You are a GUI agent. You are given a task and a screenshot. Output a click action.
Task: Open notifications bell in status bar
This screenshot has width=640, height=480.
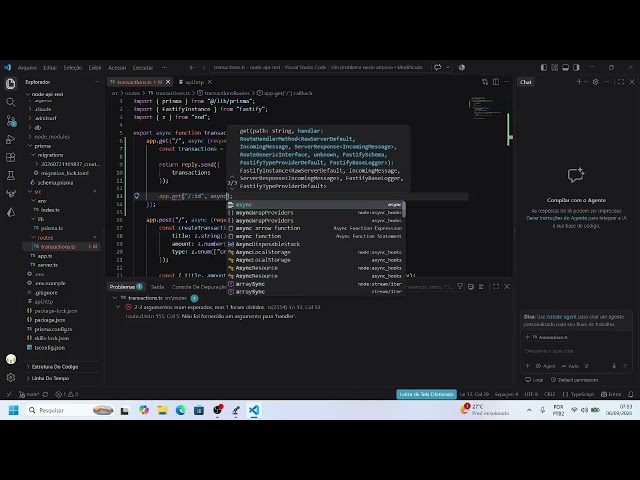pos(631,394)
